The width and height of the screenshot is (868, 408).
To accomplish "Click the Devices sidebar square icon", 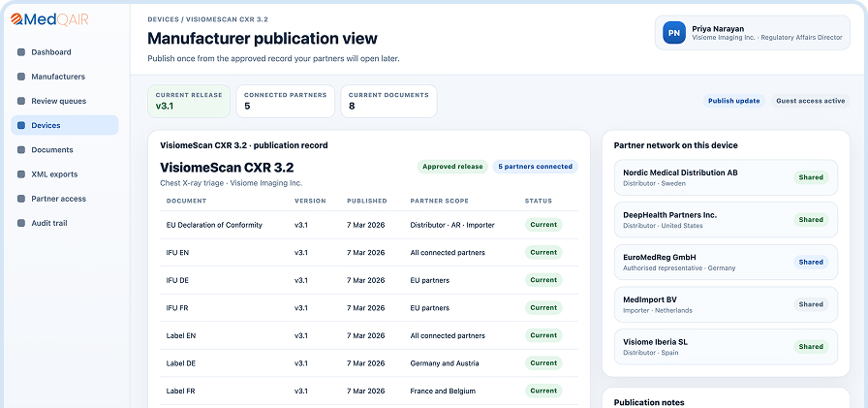I will click(21, 125).
